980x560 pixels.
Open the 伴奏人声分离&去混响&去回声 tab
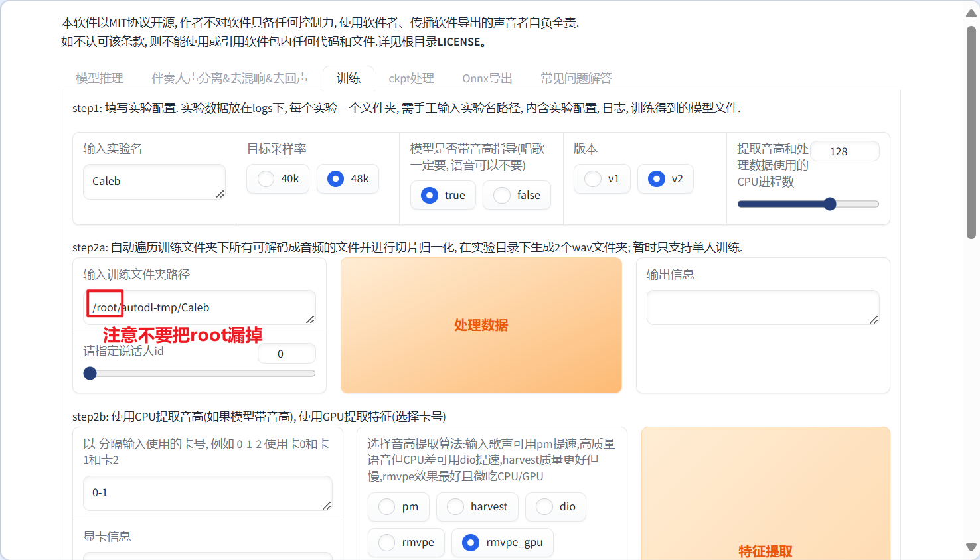click(230, 78)
